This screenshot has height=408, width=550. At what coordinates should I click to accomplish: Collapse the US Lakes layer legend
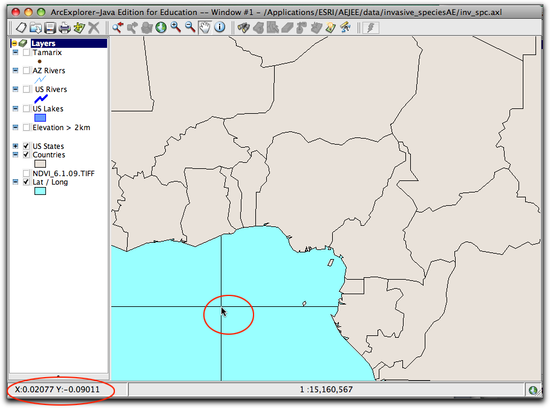(x=15, y=108)
